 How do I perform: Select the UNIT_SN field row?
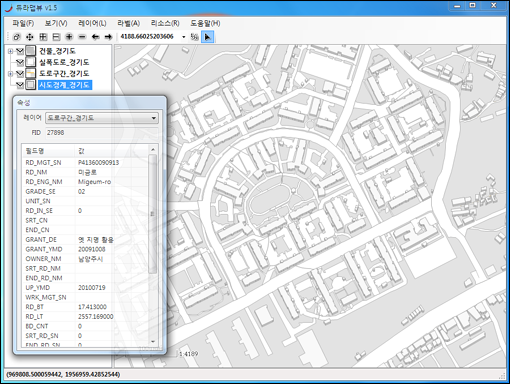[x=85, y=201]
